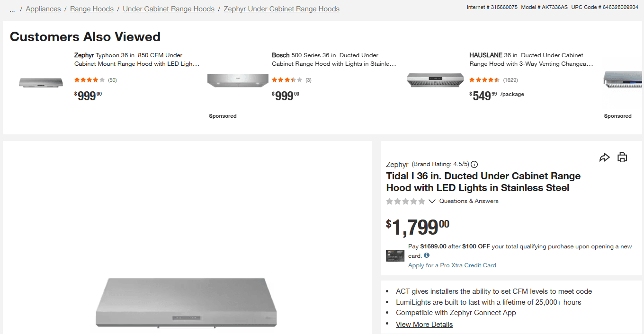
Task: Click the Zephyr brand name link
Action: [x=397, y=164]
